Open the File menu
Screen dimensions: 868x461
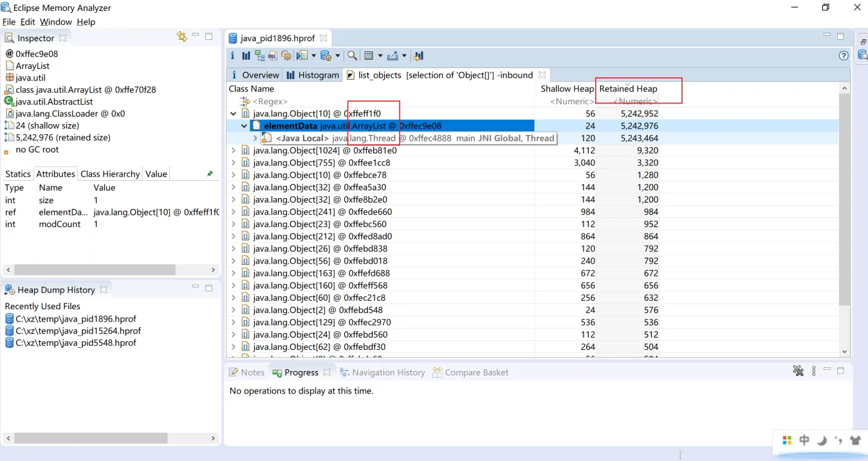9,22
